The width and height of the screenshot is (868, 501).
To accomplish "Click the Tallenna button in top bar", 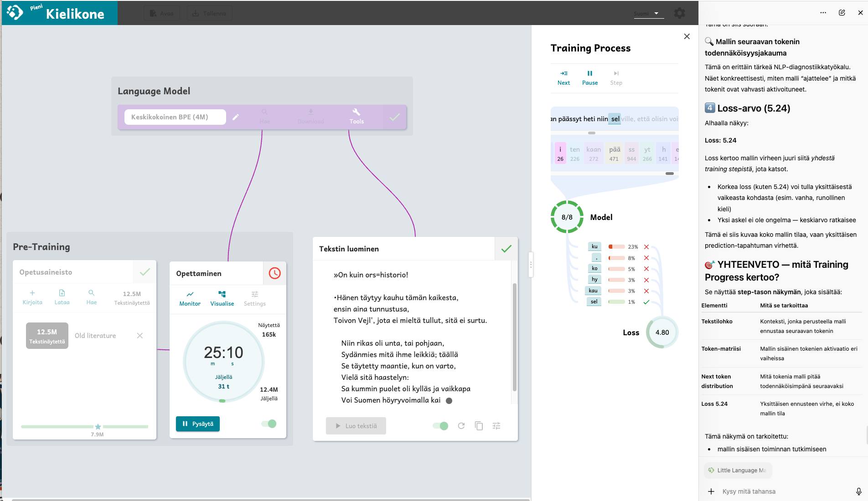I will 209,13.
